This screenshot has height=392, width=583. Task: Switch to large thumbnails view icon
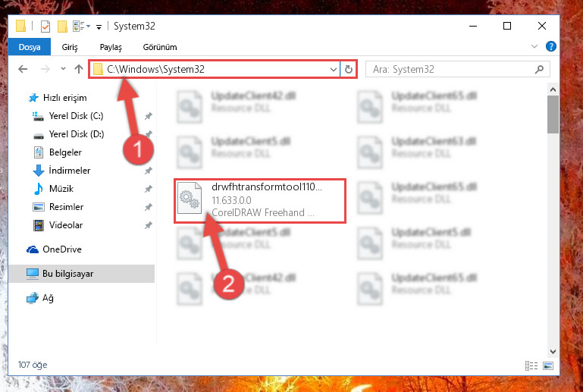point(548,366)
